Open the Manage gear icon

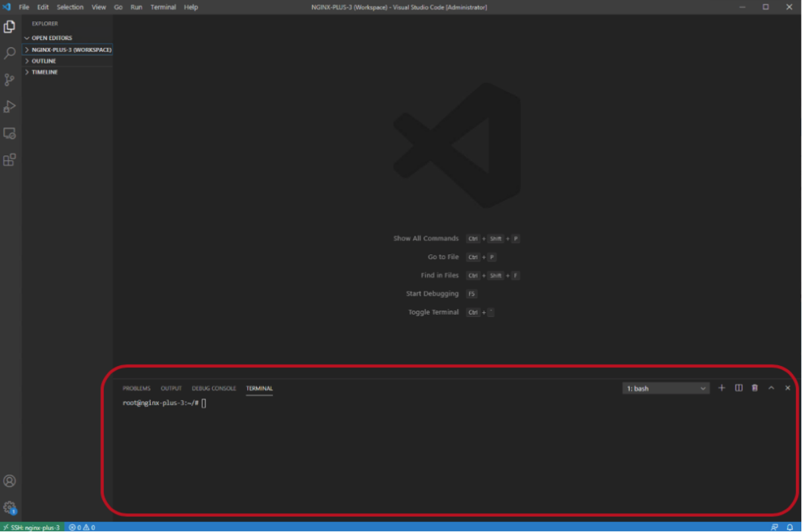[x=9, y=508]
